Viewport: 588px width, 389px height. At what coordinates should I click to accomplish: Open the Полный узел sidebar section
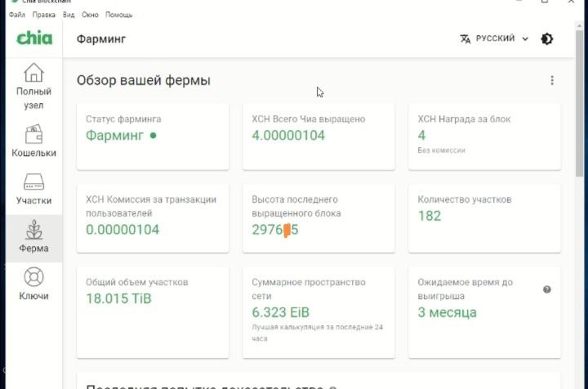click(x=33, y=86)
